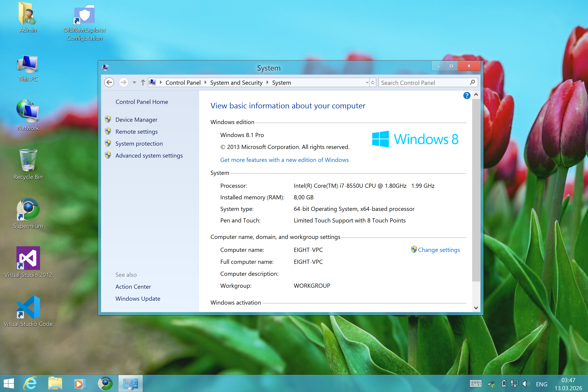Select the Visual Studio 2012 desktop shortcut
The height and width of the screenshot is (392, 588).
28,262
